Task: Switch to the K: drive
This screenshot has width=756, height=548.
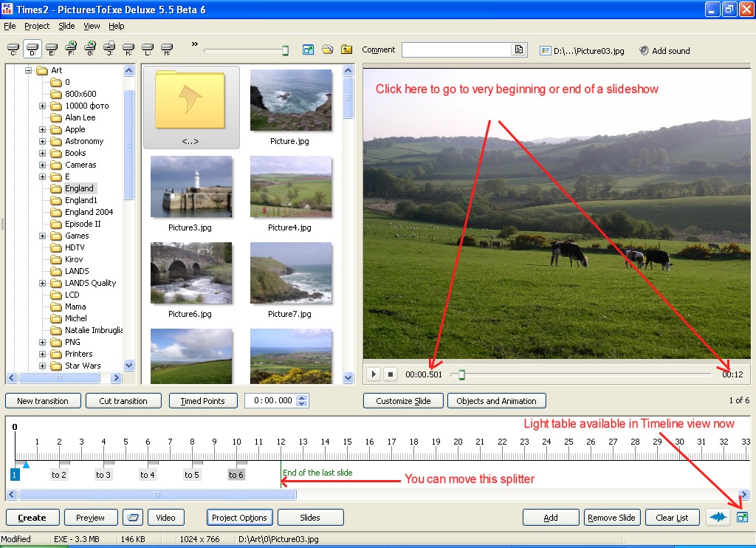Action: click(x=128, y=49)
